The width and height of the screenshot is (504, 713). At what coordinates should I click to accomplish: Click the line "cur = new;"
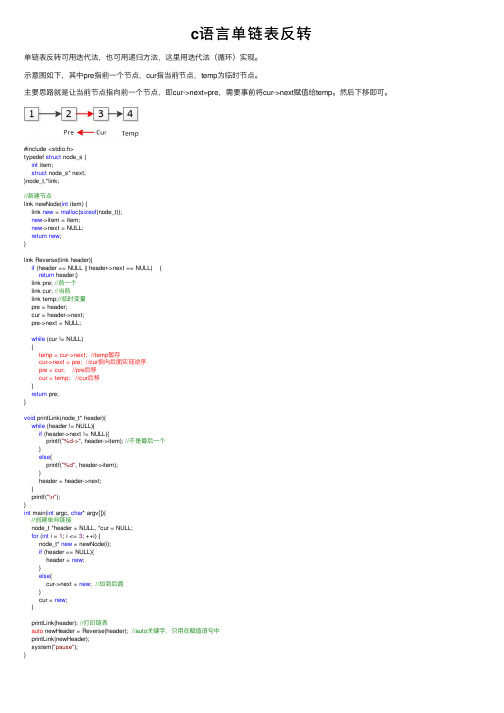53,600
